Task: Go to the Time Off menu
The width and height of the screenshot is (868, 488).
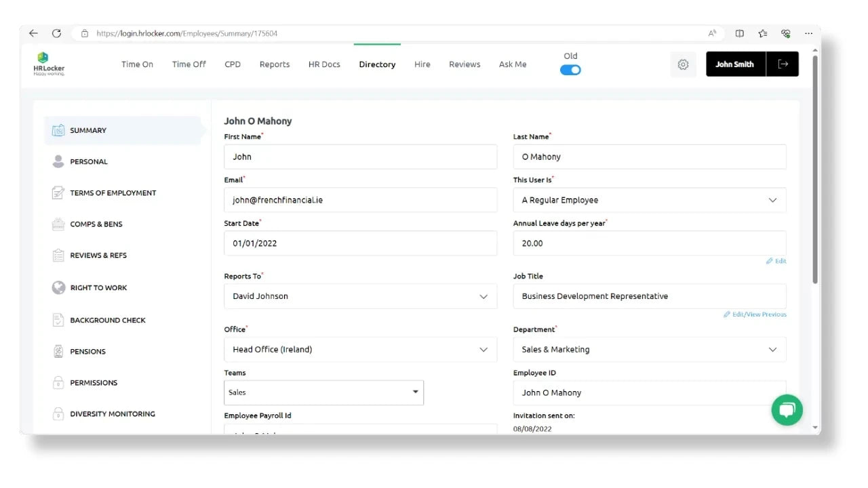Action: 189,64
